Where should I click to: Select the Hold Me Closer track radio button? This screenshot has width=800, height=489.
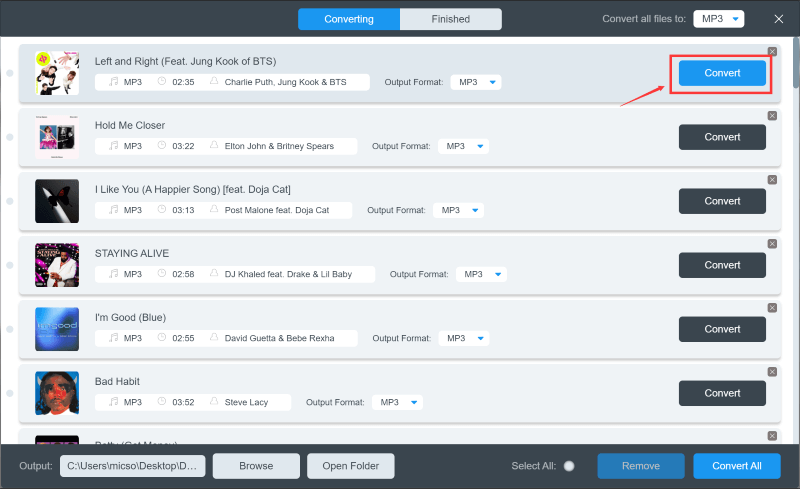10,137
